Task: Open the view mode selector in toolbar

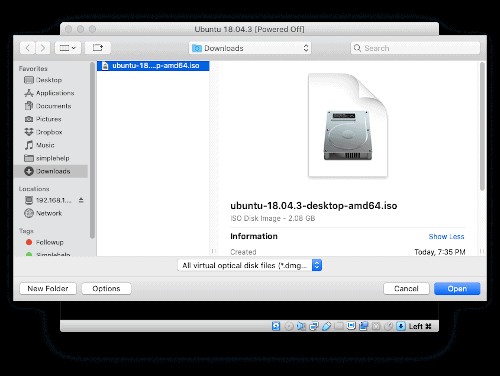Action: click(68, 48)
